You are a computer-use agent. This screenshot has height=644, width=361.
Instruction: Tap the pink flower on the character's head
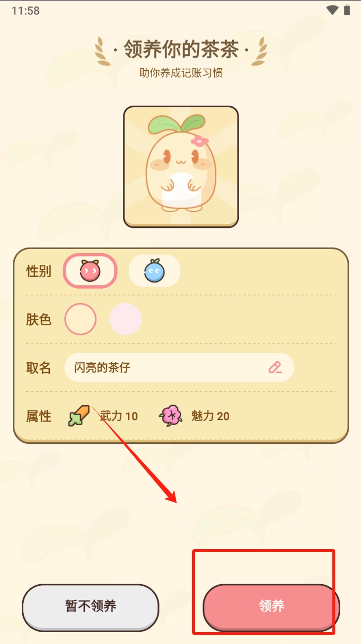tap(200, 140)
